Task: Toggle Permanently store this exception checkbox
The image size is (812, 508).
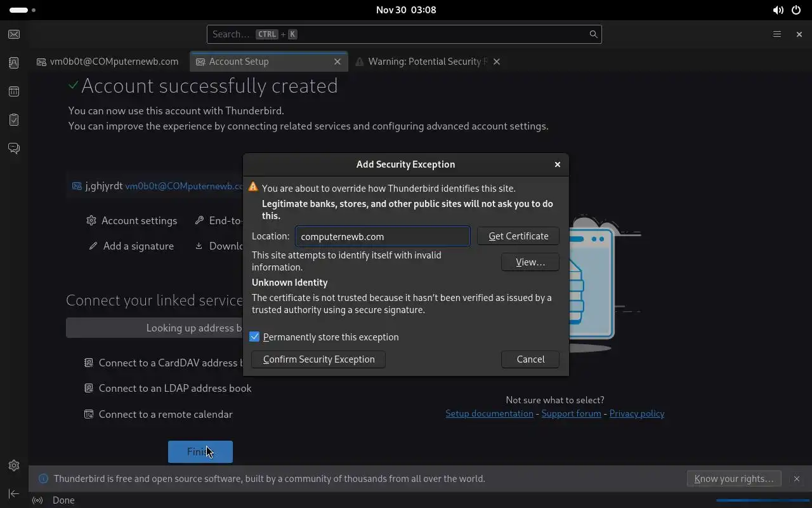Action: pos(254,337)
